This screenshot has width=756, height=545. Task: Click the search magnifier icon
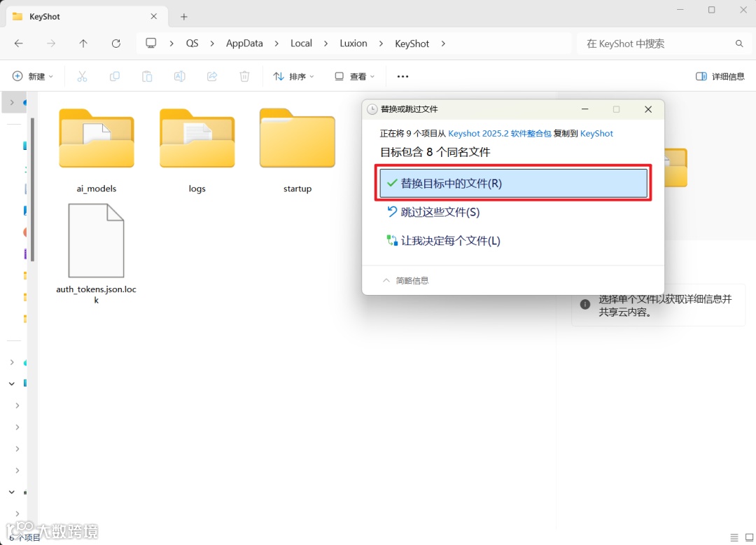[x=739, y=43]
